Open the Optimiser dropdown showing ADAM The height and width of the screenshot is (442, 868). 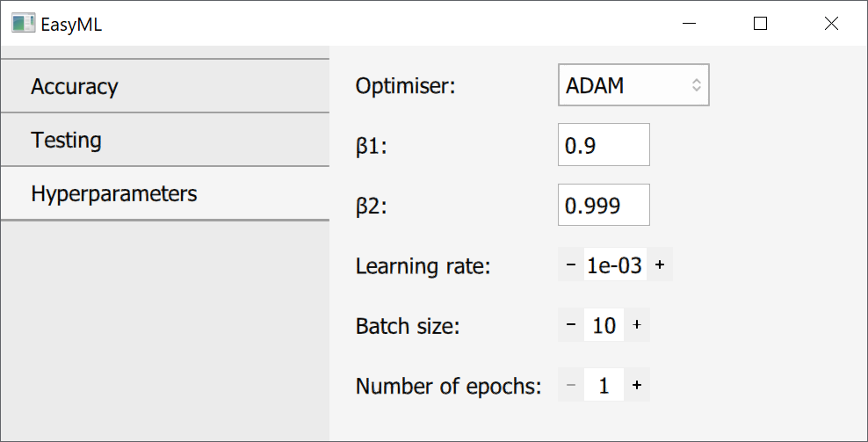[633, 85]
